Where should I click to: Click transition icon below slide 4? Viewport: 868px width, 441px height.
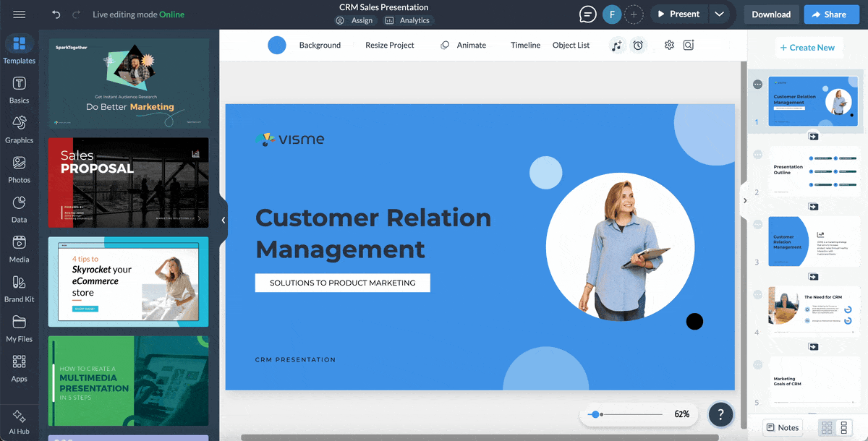click(x=813, y=347)
